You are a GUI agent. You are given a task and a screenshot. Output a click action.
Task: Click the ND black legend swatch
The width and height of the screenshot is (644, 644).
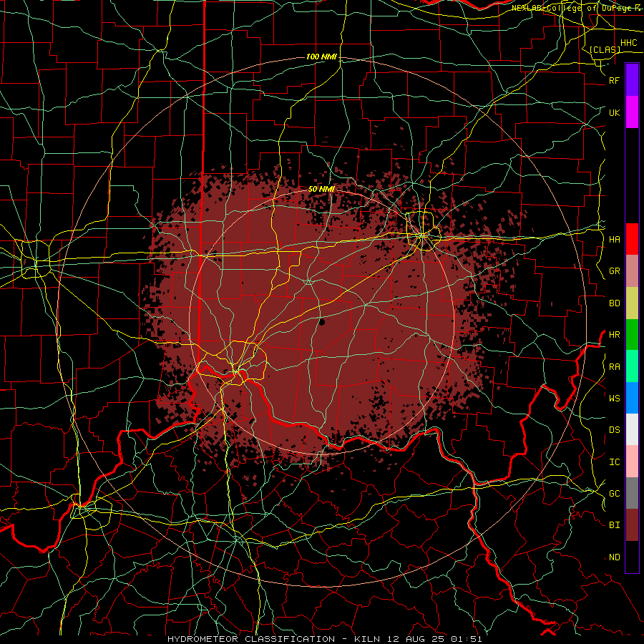tap(632, 557)
